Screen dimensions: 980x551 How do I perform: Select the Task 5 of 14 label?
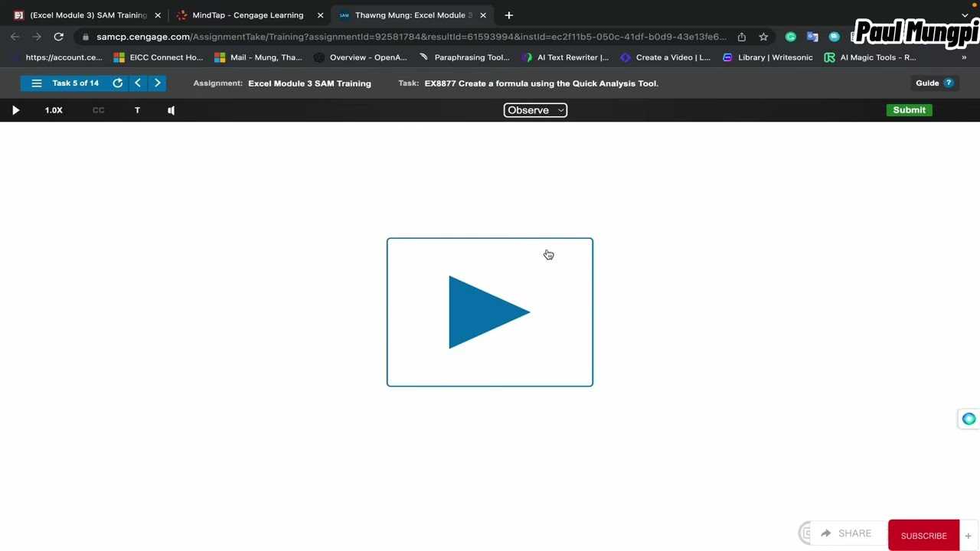tap(76, 83)
